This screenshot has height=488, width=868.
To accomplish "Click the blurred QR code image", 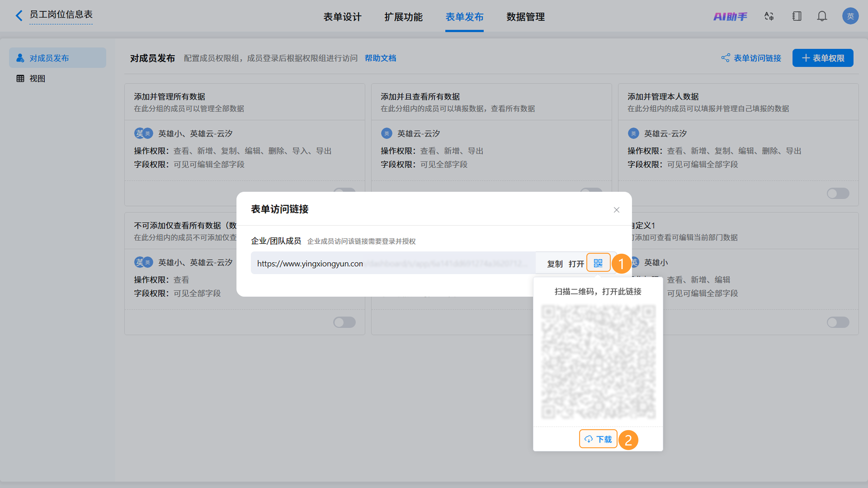I will [598, 362].
